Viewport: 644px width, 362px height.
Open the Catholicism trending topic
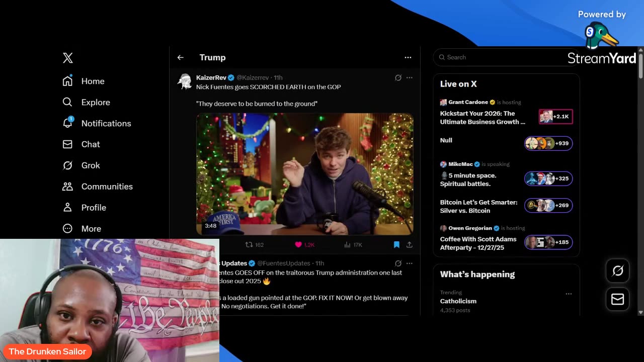click(458, 301)
